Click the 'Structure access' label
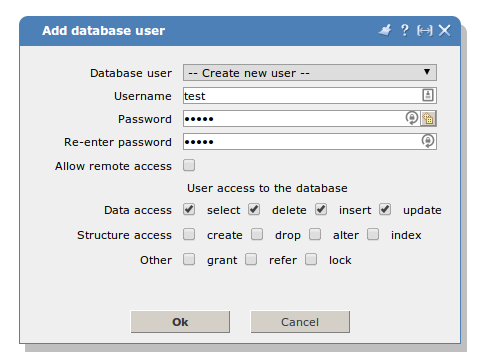 [x=125, y=235]
